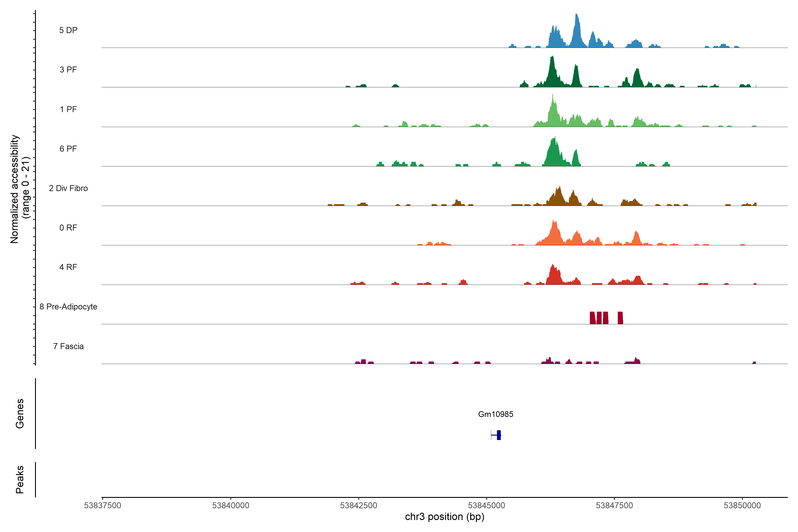Click the 3 PF track label
This screenshot has height=532, width=798.
(68, 70)
